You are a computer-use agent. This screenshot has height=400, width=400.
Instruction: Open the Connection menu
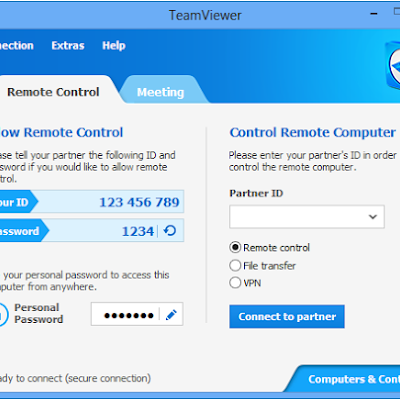16,45
